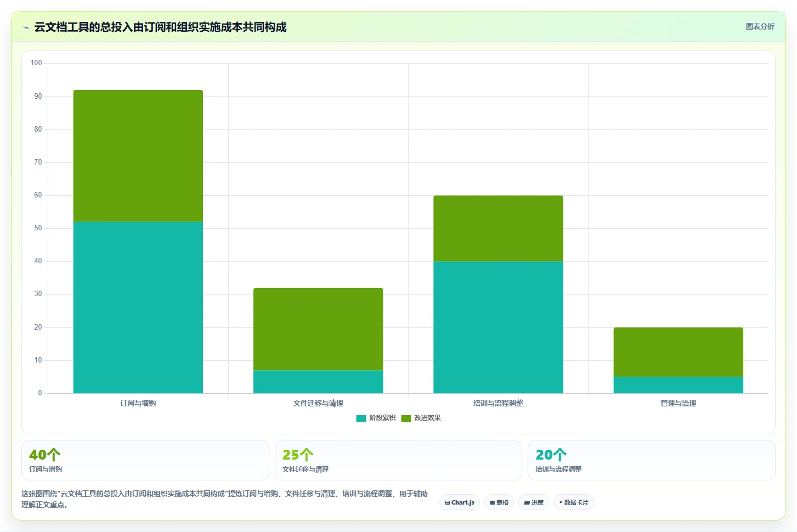The image size is (797, 532).
Task: Click the chart title 云文档工具的总投入 heading
Action: [160, 27]
